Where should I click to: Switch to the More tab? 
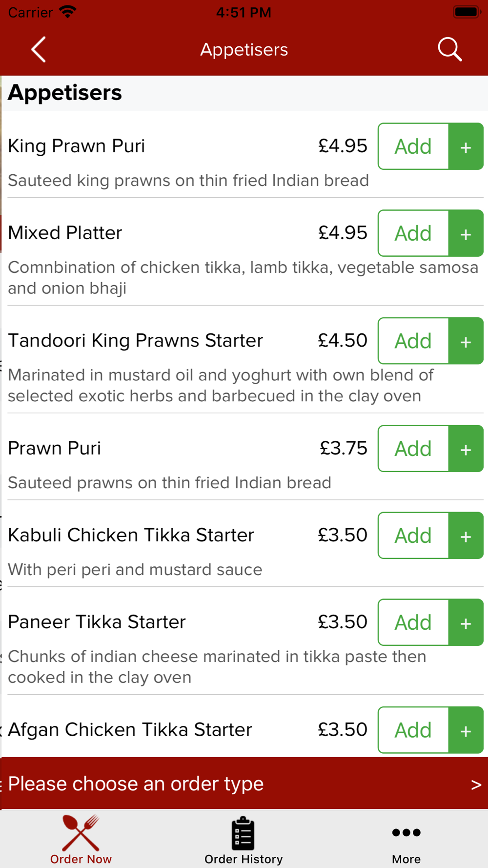click(x=406, y=839)
